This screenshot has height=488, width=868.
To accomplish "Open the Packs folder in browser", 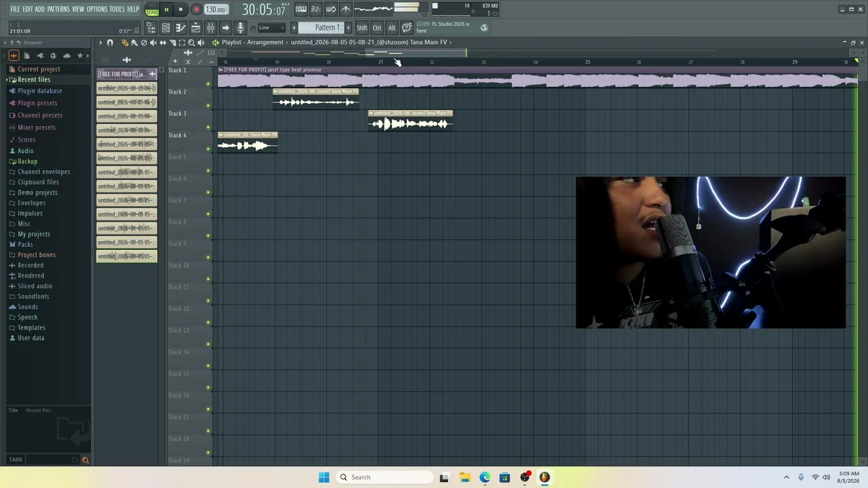I will click(x=25, y=245).
